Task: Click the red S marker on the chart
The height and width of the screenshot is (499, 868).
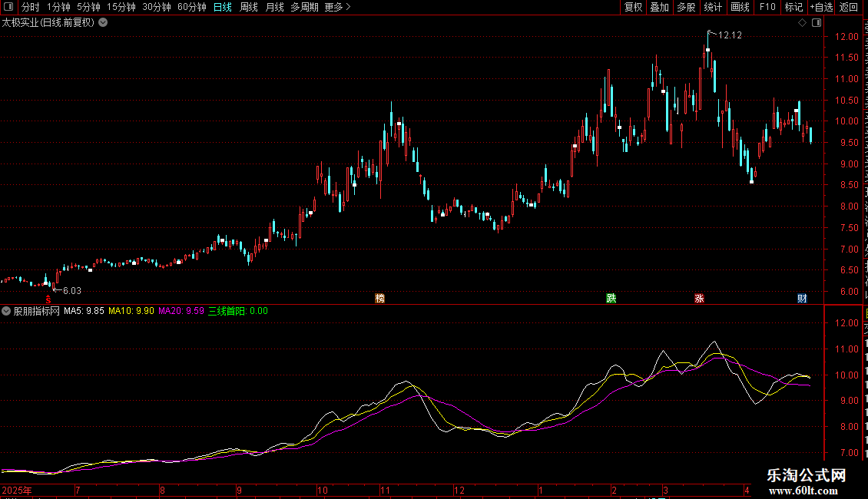Action: pyautogui.click(x=48, y=299)
